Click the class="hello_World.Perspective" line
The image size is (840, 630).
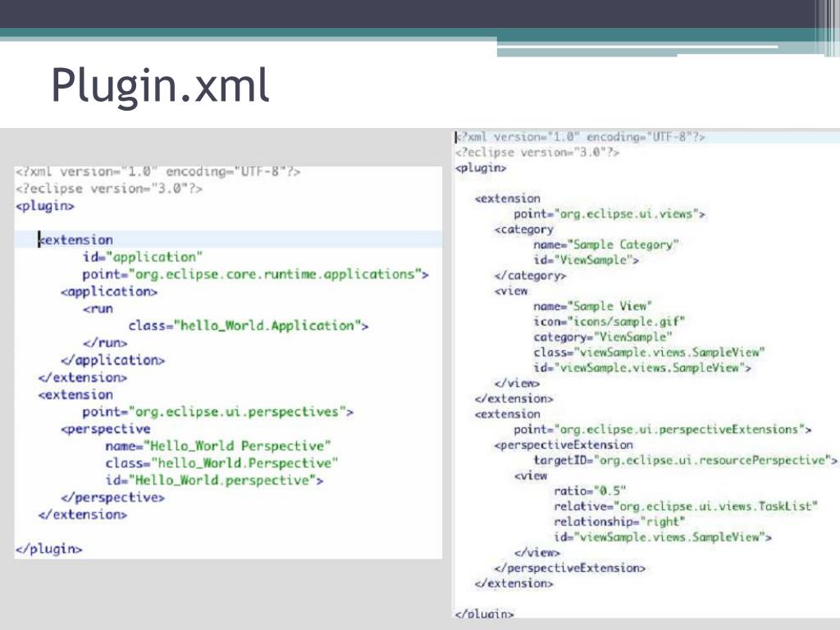point(221,463)
